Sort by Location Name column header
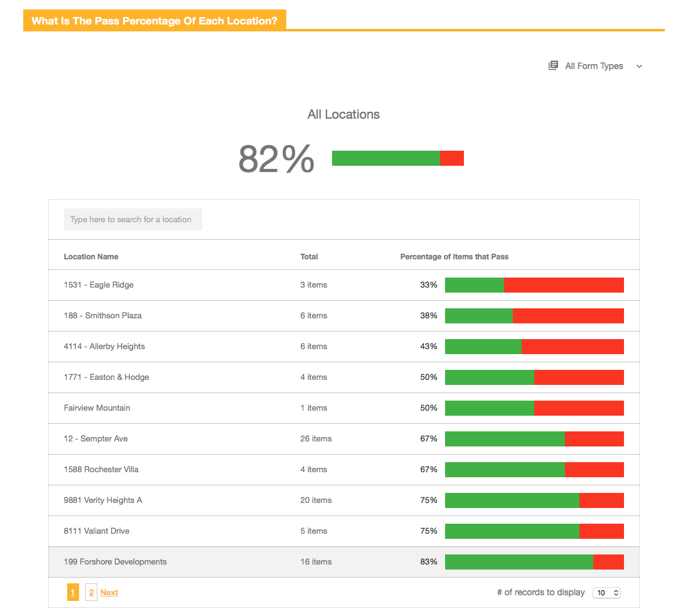The width and height of the screenshot is (683, 616). pos(91,257)
